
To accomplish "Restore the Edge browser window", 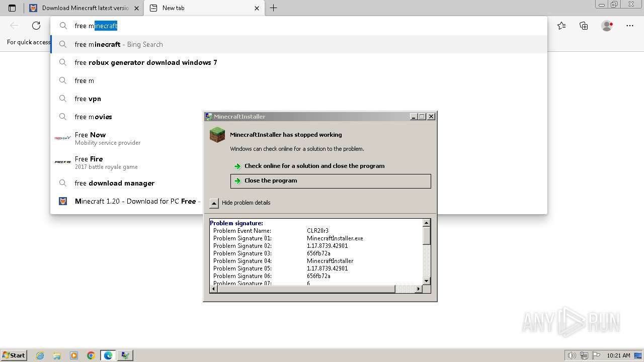I will [614, 4].
